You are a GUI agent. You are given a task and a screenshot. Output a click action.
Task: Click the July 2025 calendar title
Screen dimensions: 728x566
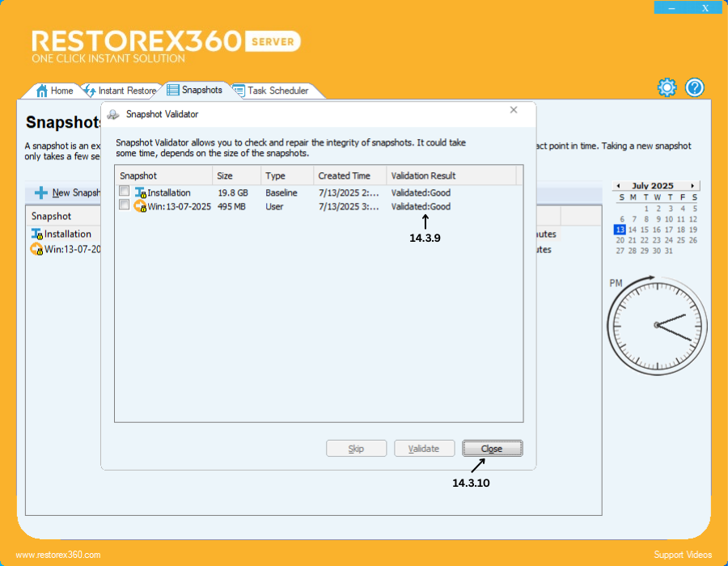(x=652, y=186)
